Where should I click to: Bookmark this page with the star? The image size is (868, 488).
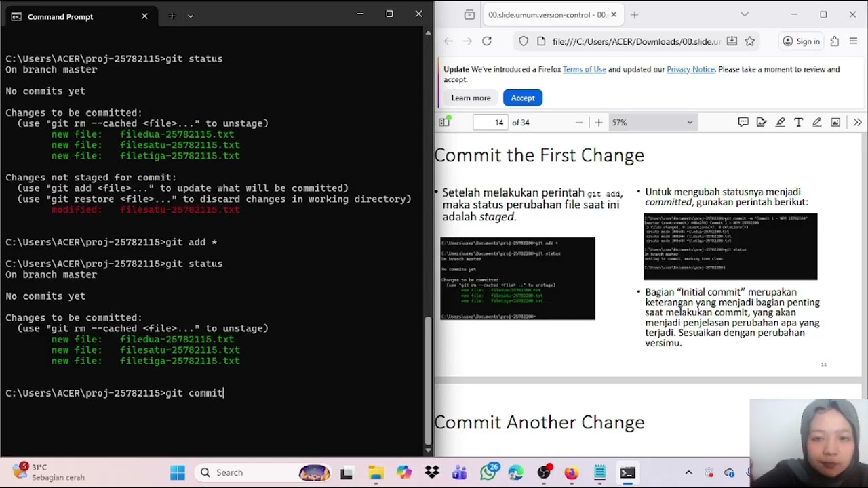(750, 41)
